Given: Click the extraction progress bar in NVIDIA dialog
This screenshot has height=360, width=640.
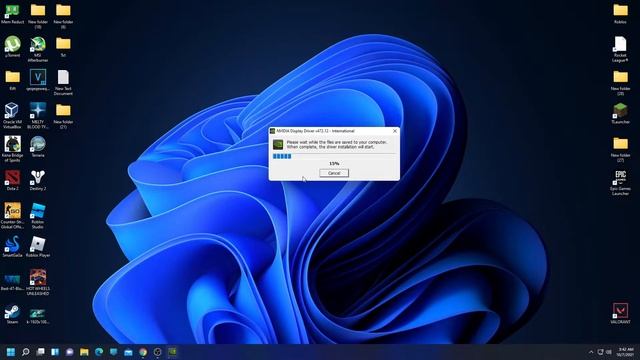Looking at the screenshot, I should pyautogui.click(x=334, y=156).
